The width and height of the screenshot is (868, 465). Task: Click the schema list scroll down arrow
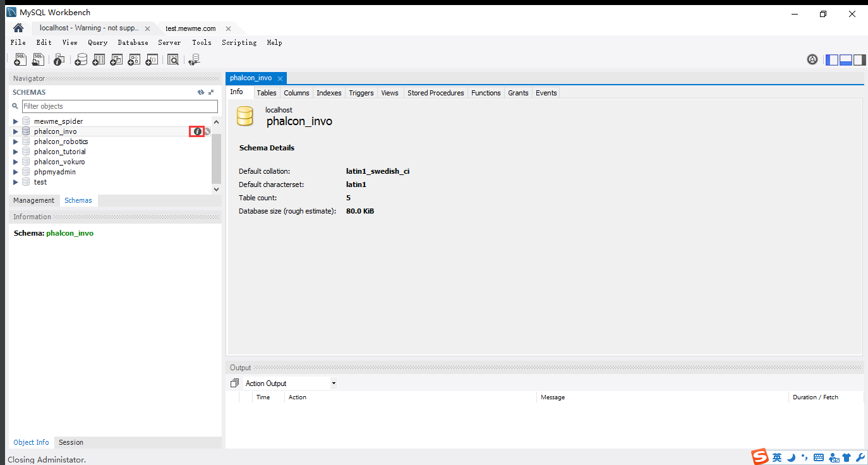(x=217, y=189)
